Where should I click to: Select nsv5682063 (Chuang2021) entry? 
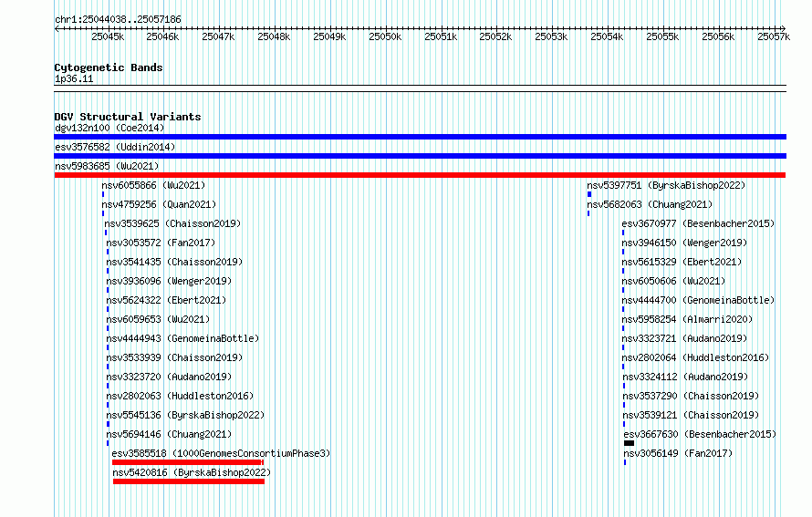pos(650,204)
